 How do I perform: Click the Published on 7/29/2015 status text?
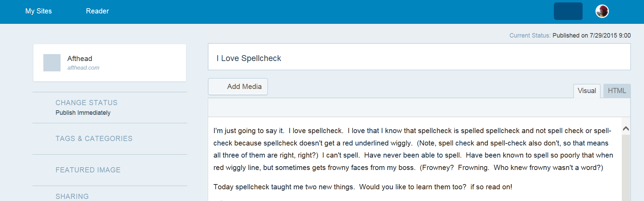pos(591,36)
